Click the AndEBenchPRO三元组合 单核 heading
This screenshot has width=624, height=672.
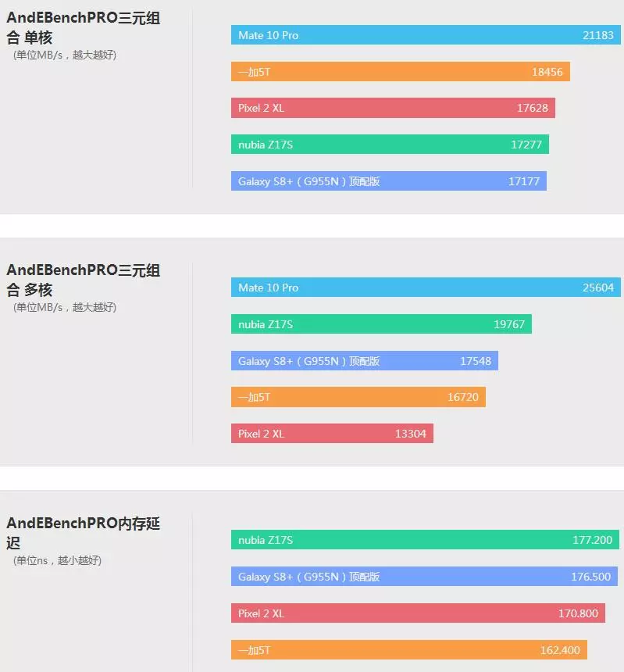click(84, 27)
